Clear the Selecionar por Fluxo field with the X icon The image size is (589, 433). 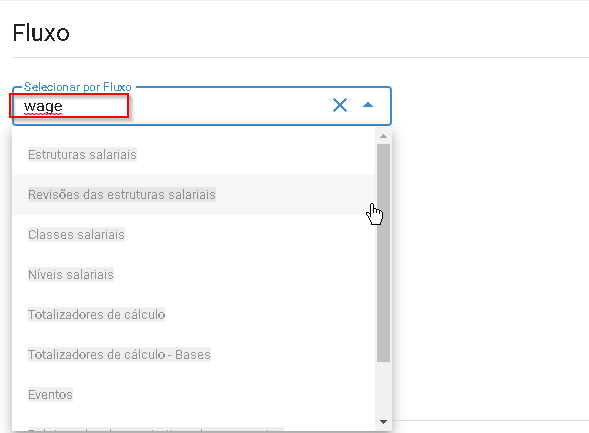[340, 105]
